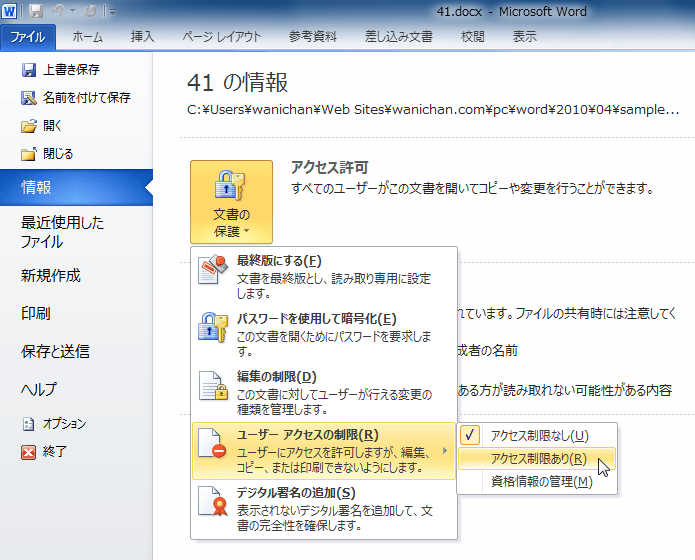Click the 名前を付けて保存 icon
695x560 pixels.
(29, 98)
